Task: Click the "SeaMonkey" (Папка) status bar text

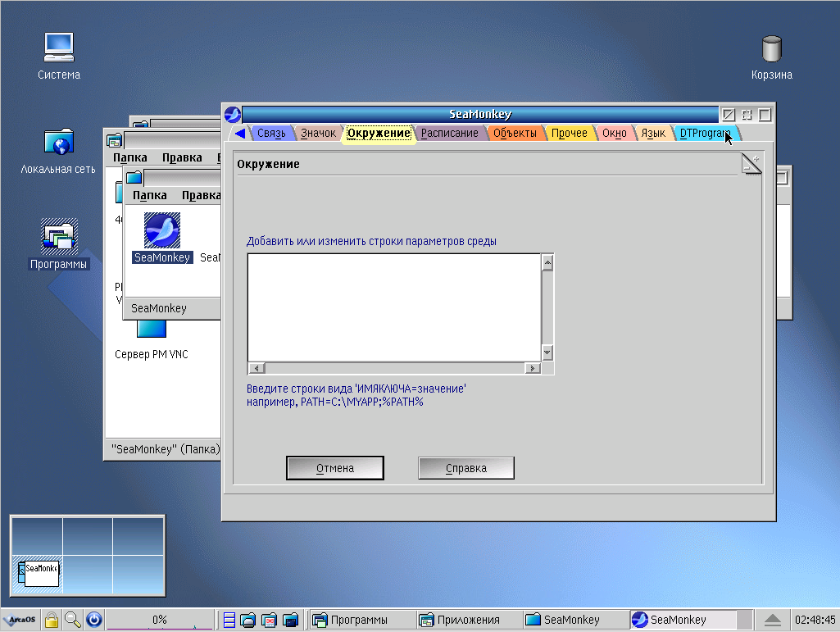Action: point(166,449)
